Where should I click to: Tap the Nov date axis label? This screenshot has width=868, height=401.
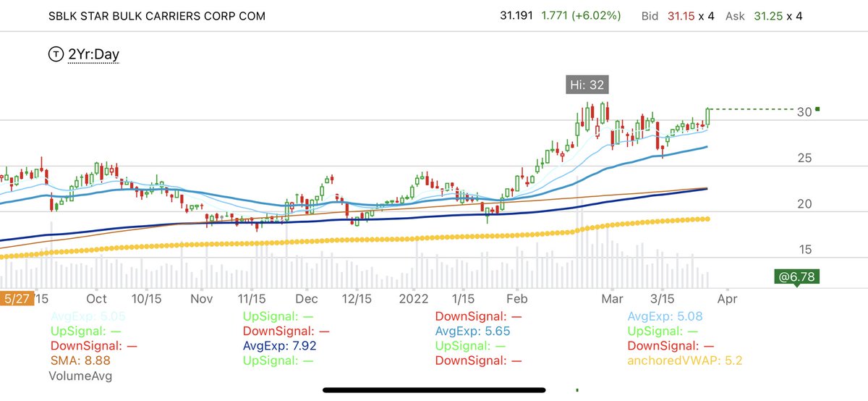click(202, 298)
